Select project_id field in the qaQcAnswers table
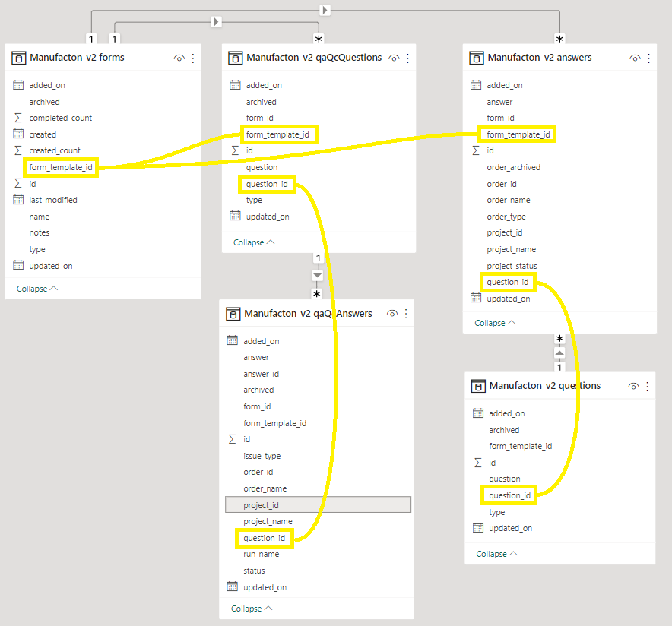672x626 pixels. pos(261,505)
